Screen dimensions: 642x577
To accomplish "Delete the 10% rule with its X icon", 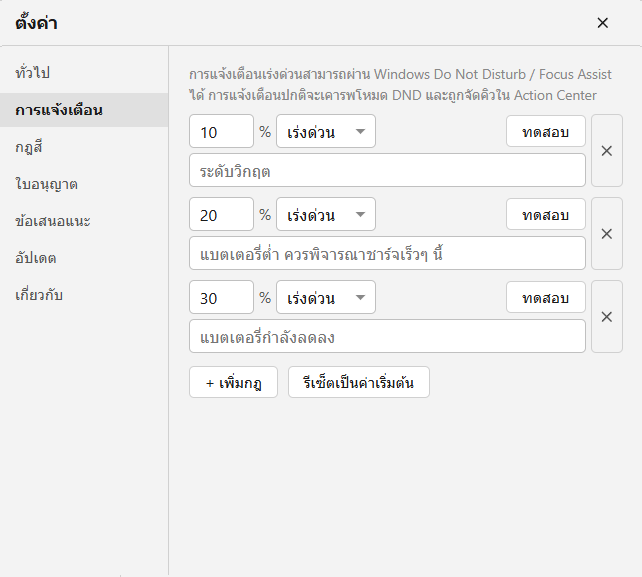I will tap(607, 151).
